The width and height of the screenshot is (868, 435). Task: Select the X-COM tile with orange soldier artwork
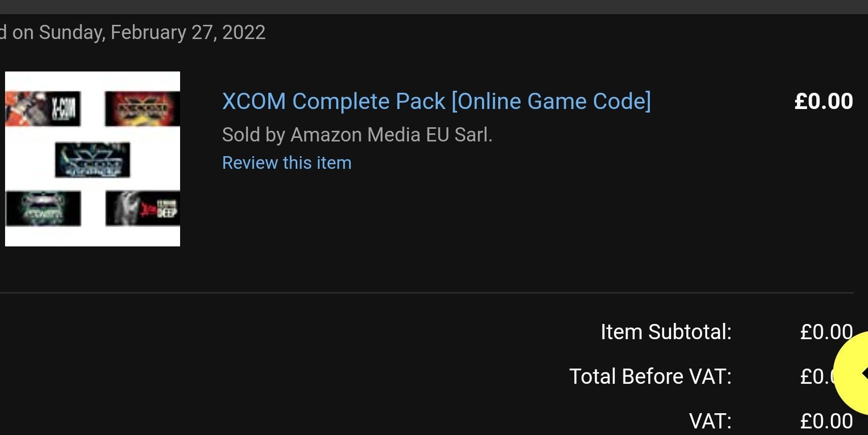[x=43, y=108]
